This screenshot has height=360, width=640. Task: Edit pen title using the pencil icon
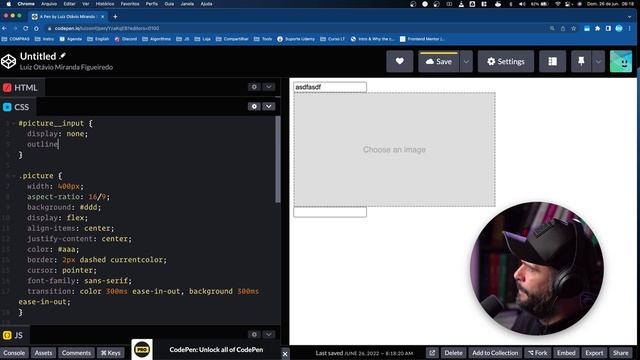(x=62, y=56)
